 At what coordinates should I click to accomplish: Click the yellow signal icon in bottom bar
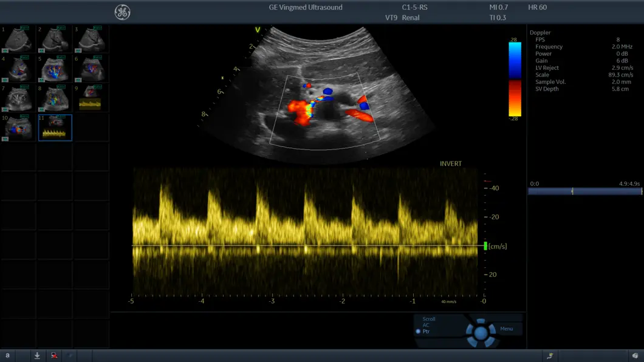point(550,356)
